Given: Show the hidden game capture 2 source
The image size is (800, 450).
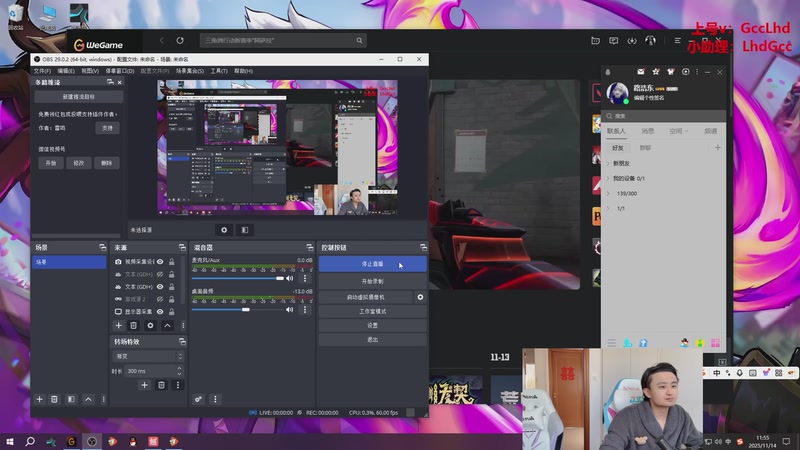Looking at the screenshot, I should point(160,299).
